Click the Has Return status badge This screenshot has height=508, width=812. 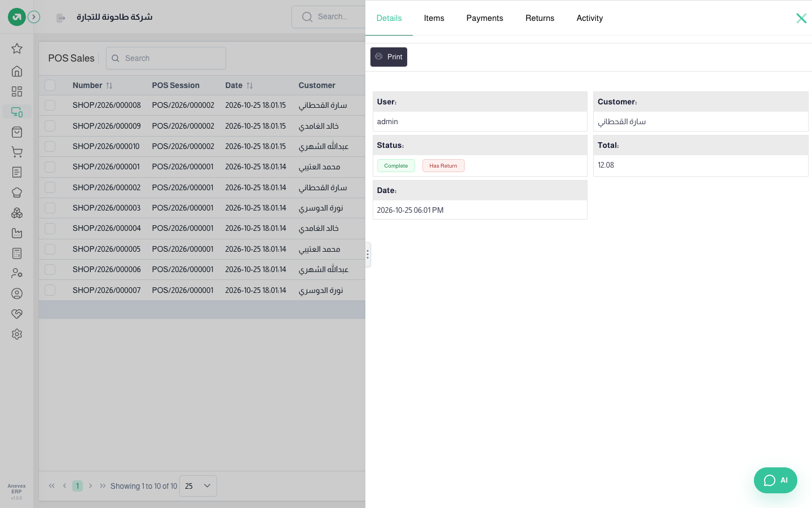point(443,166)
